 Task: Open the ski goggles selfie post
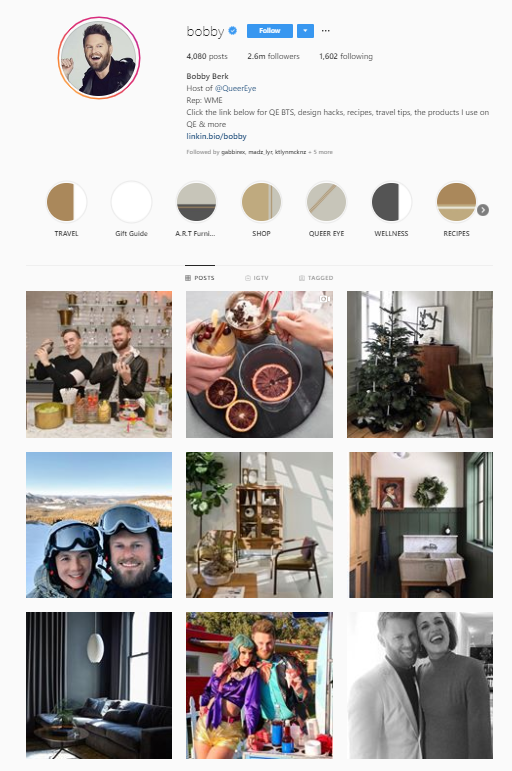pyautogui.click(x=99, y=525)
